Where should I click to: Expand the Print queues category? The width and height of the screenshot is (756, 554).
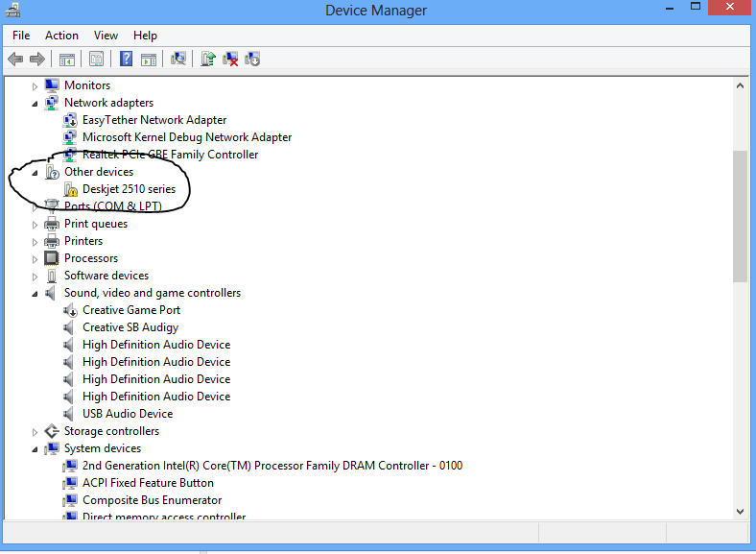35,224
